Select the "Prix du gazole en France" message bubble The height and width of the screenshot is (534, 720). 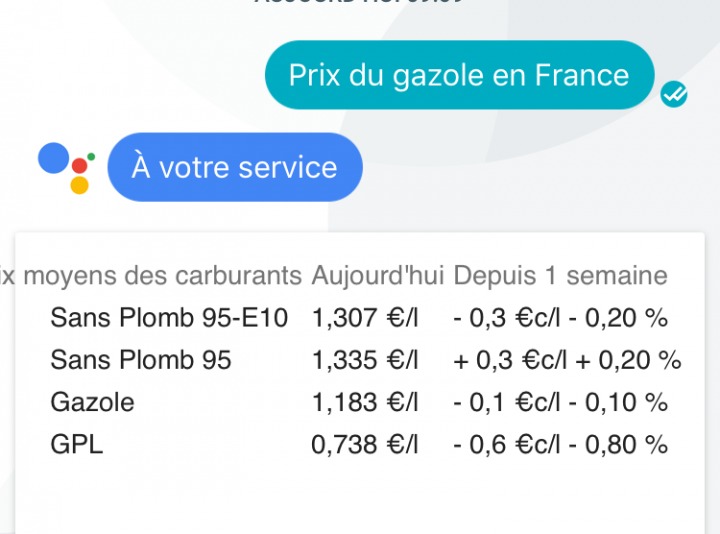(x=459, y=75)
